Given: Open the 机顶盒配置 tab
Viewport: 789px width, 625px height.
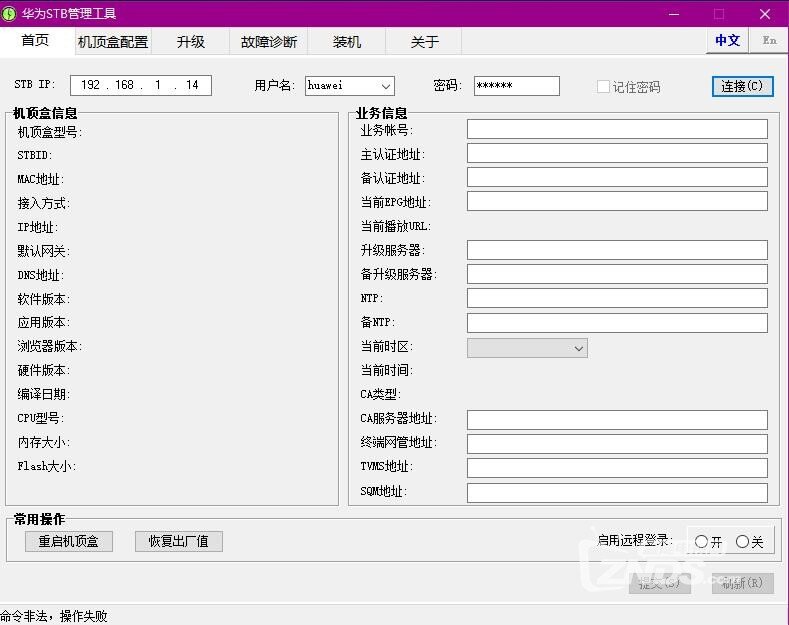Looking at the screenshot, I should pos(113,42).
